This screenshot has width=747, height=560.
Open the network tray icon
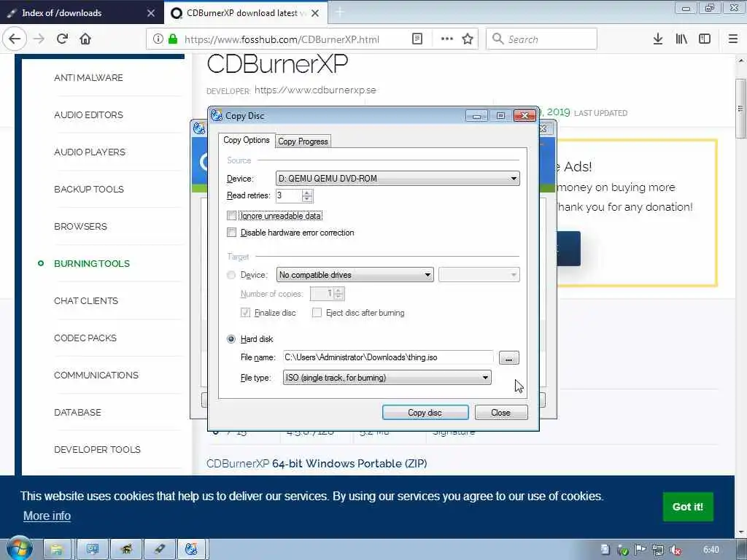tap(658, 551)
